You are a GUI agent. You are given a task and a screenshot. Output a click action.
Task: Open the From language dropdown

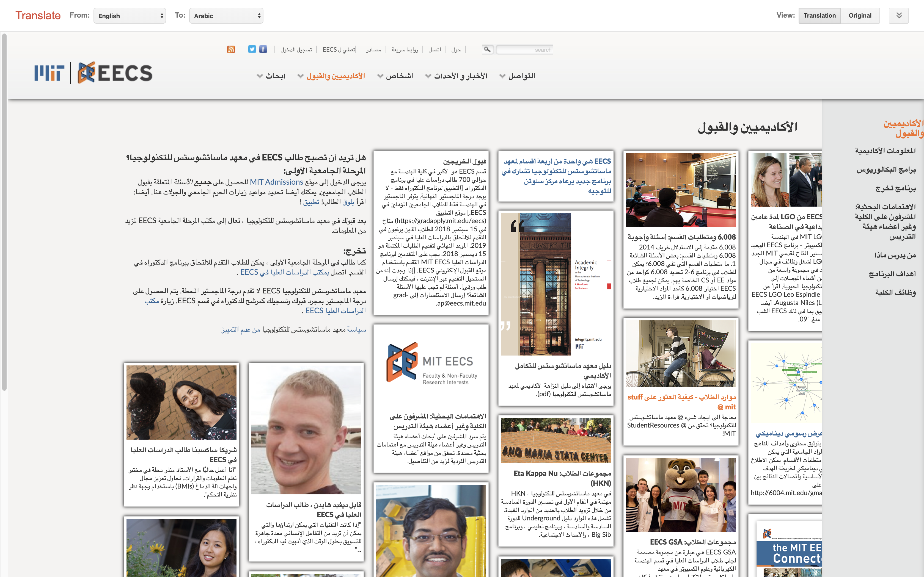coord(130,16)
